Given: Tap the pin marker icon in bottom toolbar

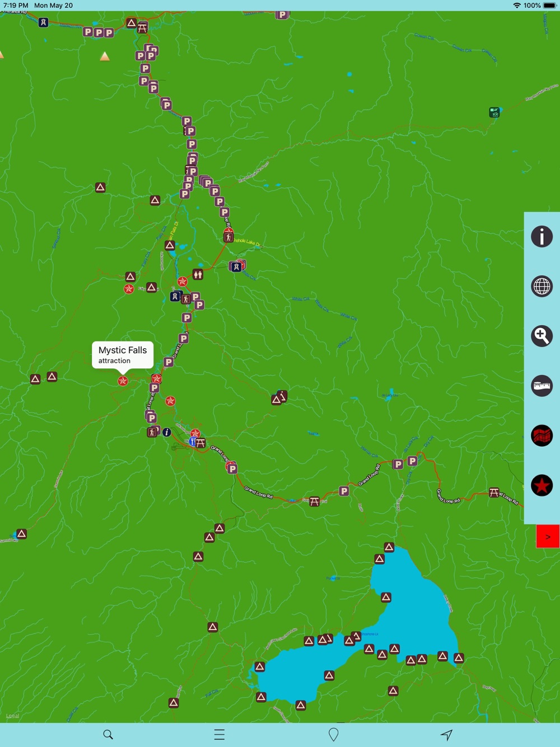Looking at the screenshot, I should (334, 735).
